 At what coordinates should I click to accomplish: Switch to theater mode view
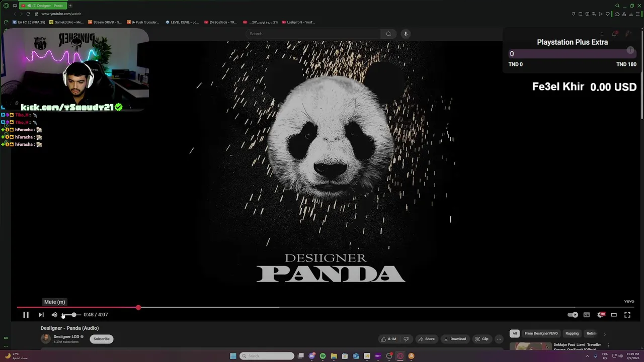(614, 315)
